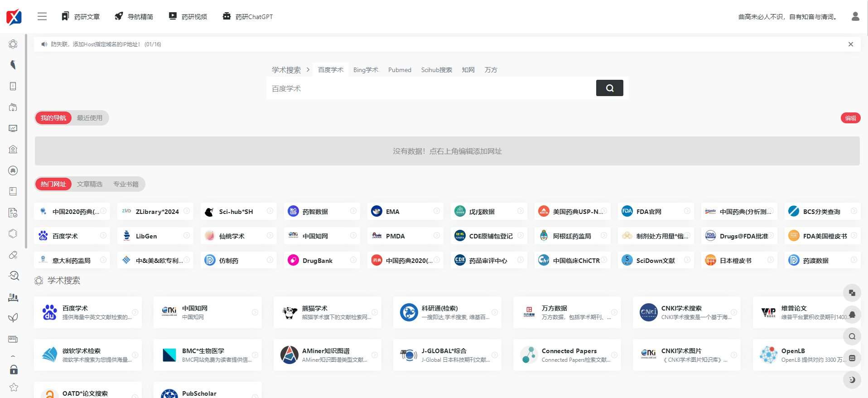Click the star icon at the sidebar bottom

click(14, 387)
